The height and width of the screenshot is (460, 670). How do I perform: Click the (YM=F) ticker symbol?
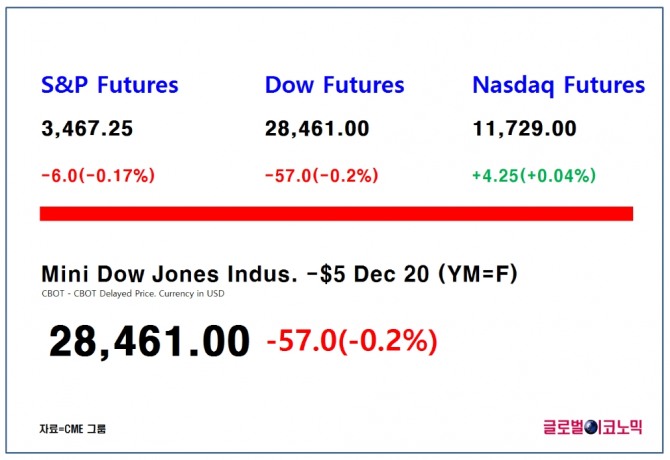[478, 274]
